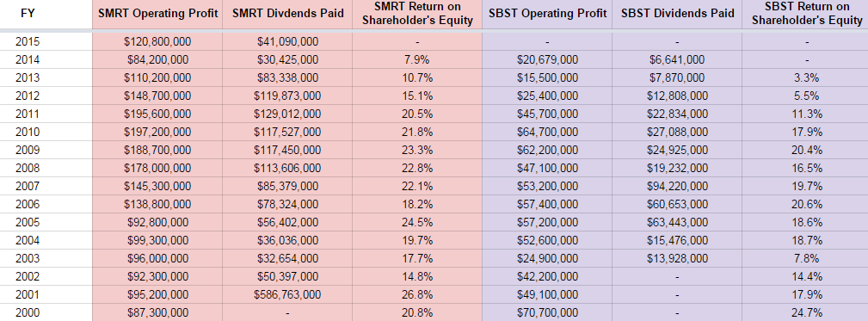Select the $84,200,000 cell
The image size is (868, 321).
click(x=157, y=59)
